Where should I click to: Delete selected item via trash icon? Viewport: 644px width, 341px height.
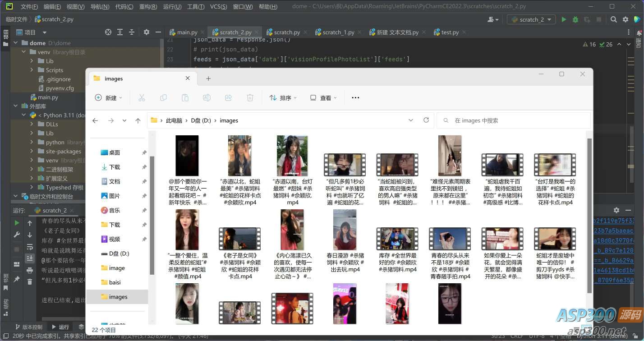point(250,97)
